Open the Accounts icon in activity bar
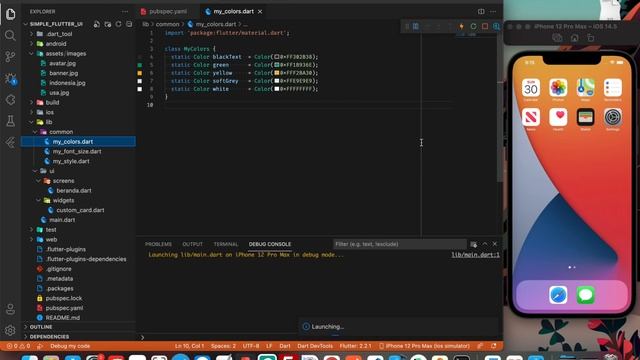 11,309
